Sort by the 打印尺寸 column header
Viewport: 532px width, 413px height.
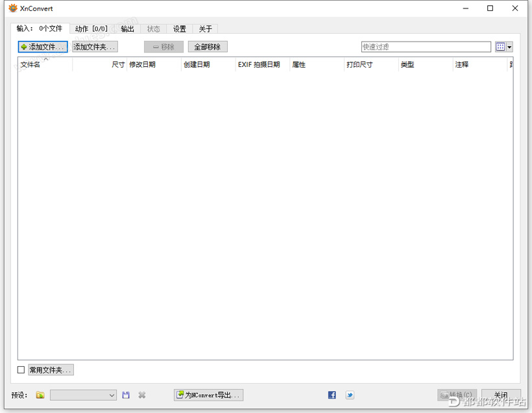click(x=371, y=64)
